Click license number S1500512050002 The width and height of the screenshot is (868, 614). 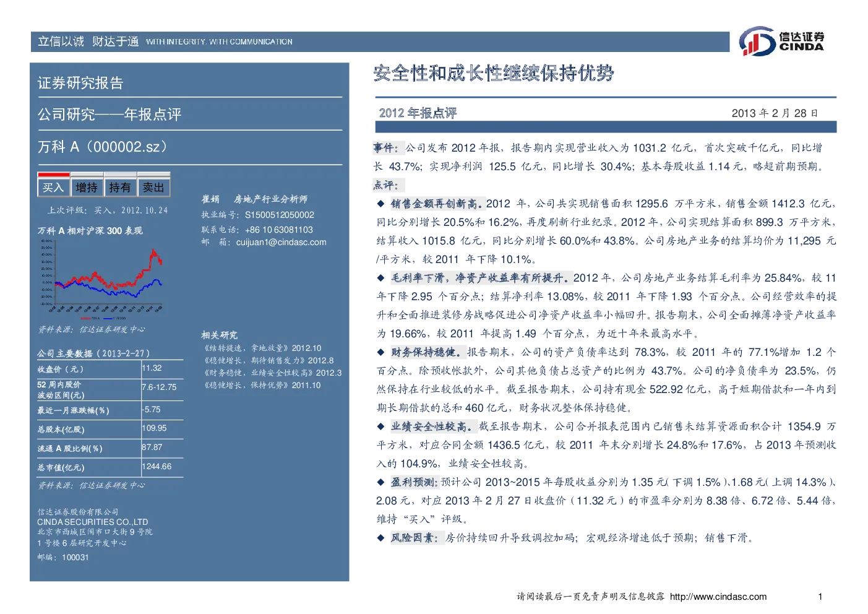pos(280,215)
